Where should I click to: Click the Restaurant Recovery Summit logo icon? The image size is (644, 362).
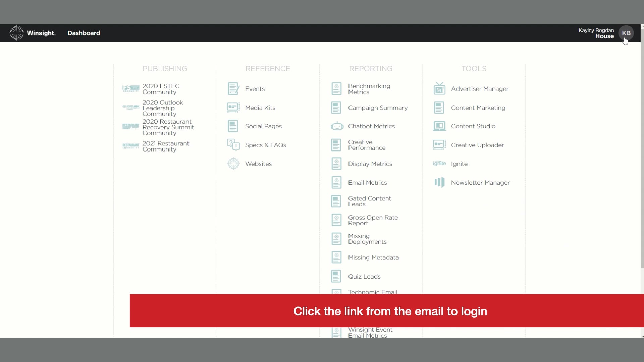click(x=131, y=126)
